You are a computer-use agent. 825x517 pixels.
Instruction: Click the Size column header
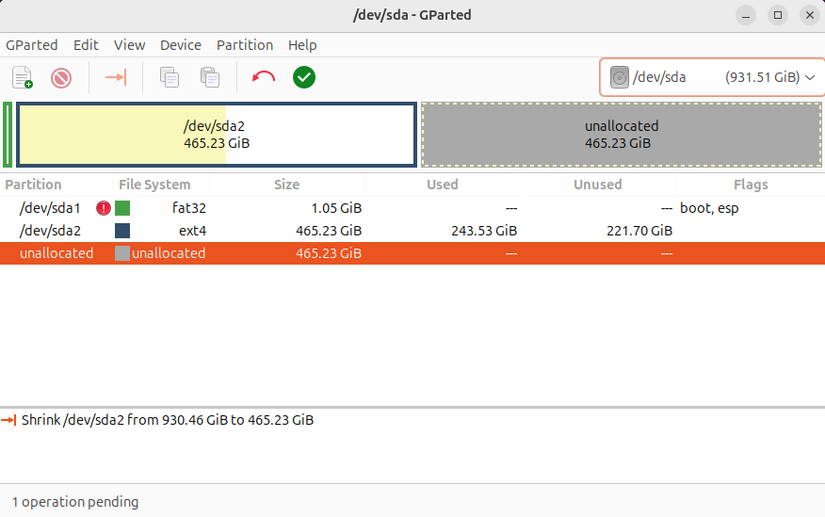(x=287, y=185)
